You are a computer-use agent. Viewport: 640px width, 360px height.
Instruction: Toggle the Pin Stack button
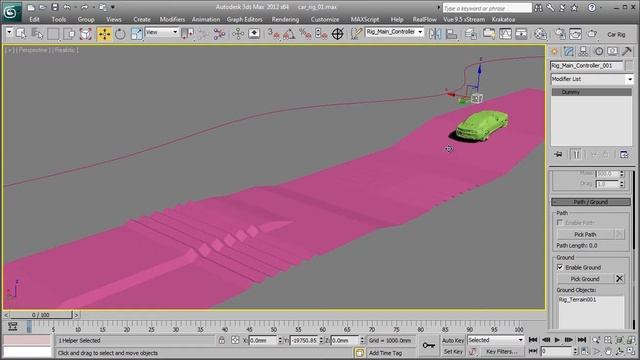(x=558, y=155)
